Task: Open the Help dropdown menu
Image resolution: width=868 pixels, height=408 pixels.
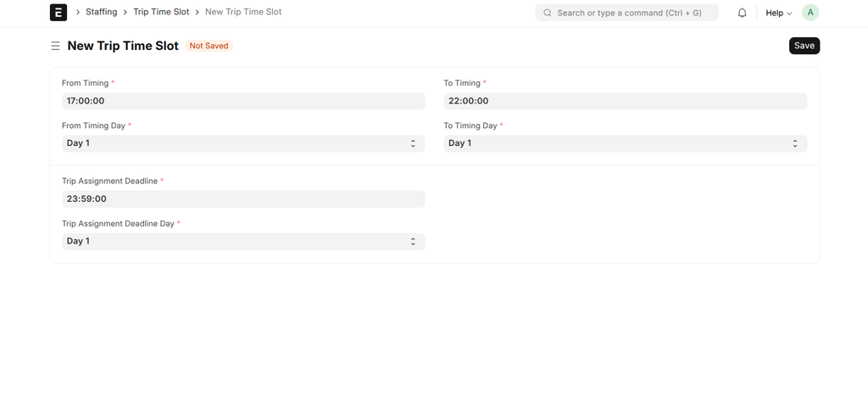Action: tap(778, 13)
